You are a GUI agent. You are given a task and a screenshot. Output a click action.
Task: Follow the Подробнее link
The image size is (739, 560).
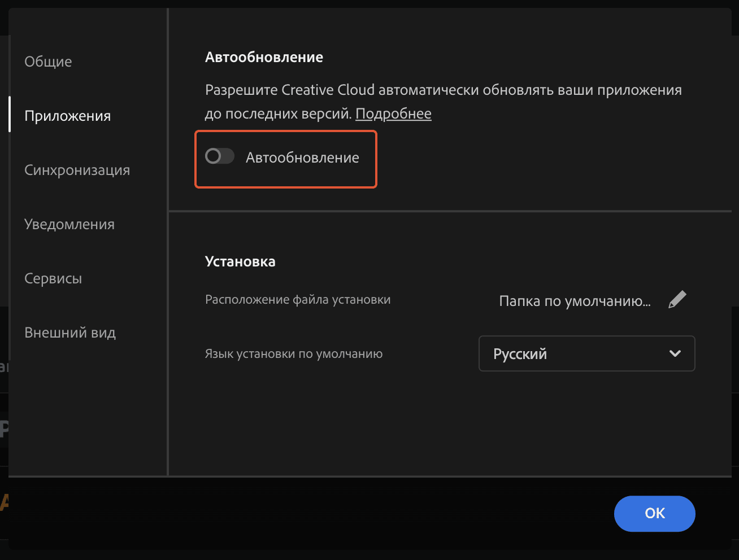click(393, 113)
